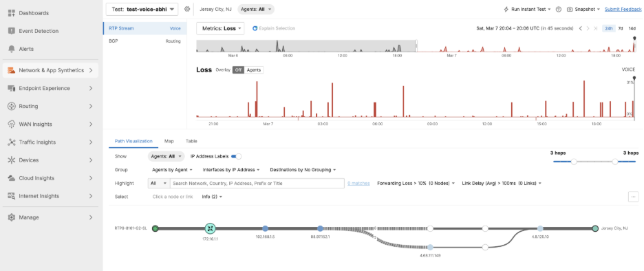Viewport: 644px width, 271px height.
Task: Open Agents by Agent grouping dropdown
Action: 172,170
